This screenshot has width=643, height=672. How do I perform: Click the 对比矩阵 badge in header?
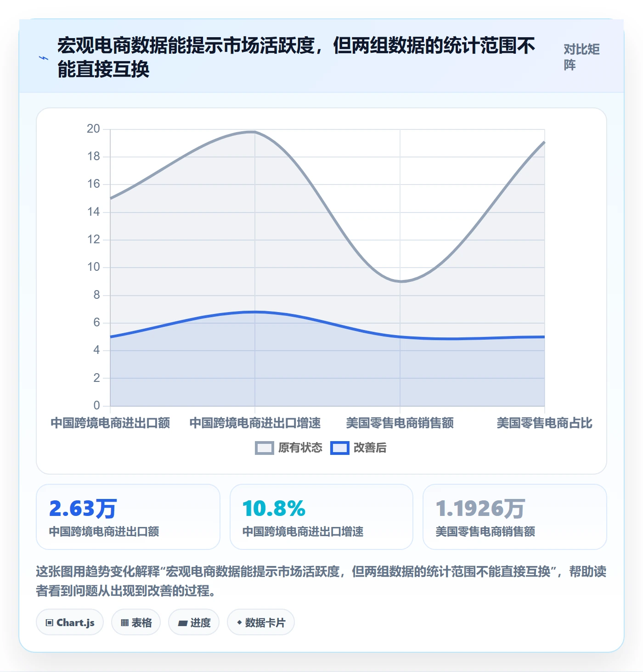click(581, 57)
